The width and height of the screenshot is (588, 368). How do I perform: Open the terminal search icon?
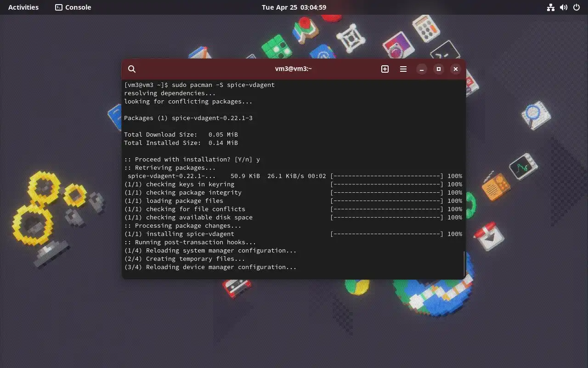(132, 69)
